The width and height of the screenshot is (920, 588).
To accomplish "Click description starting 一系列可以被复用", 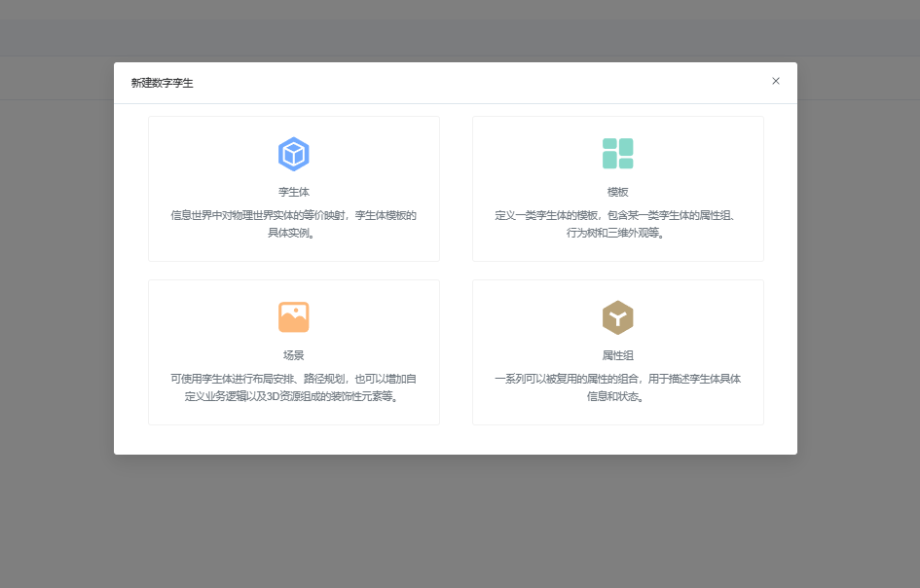I will point(618,387).
